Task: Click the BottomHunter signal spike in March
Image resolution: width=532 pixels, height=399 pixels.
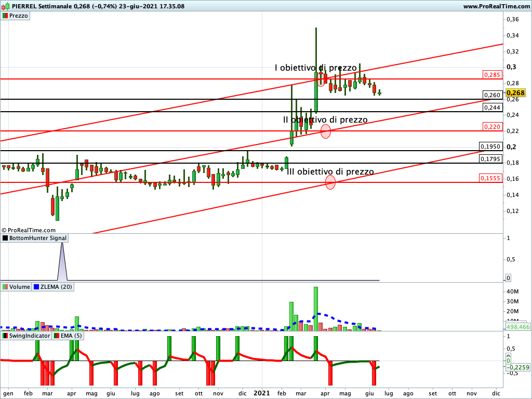Action: [62, 261]
